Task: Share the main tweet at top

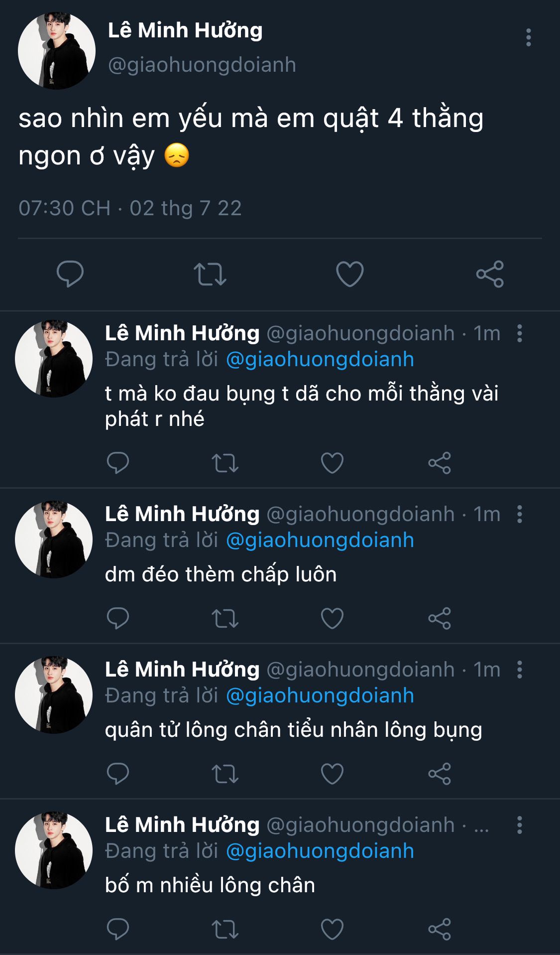Action: [490, 274]
